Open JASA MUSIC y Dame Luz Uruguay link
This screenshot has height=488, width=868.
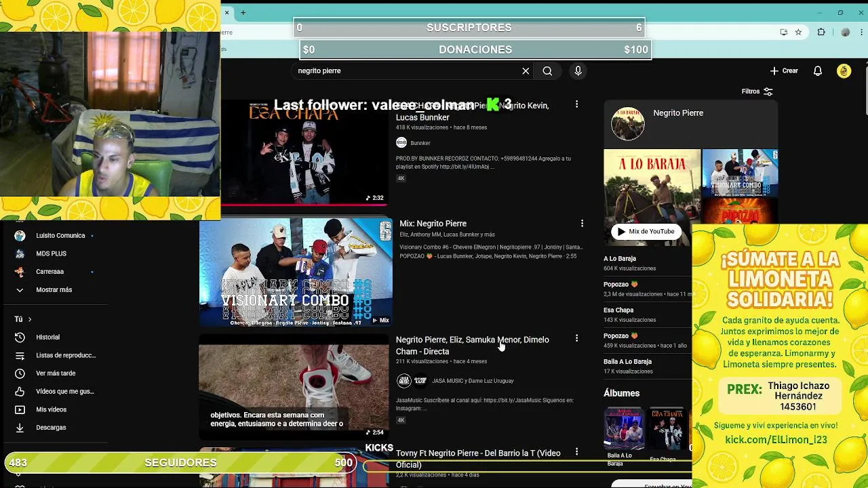tap(473, 381)
